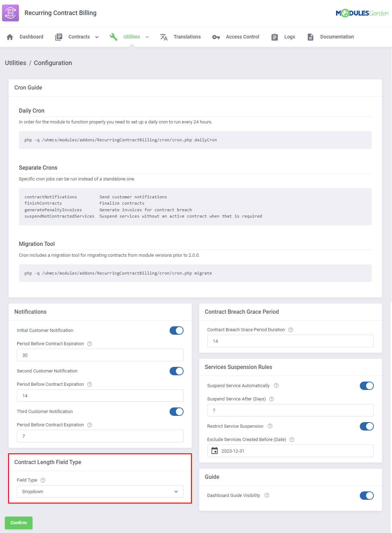This screenshot has height=533, width=392.
Task: Click help icon beside third Period Before Contract Expiration
Action: [x=90, y=425]
